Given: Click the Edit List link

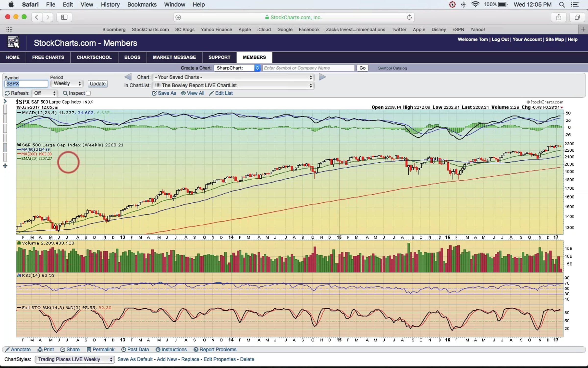Looking at the screenshot, I should (221, 93).
